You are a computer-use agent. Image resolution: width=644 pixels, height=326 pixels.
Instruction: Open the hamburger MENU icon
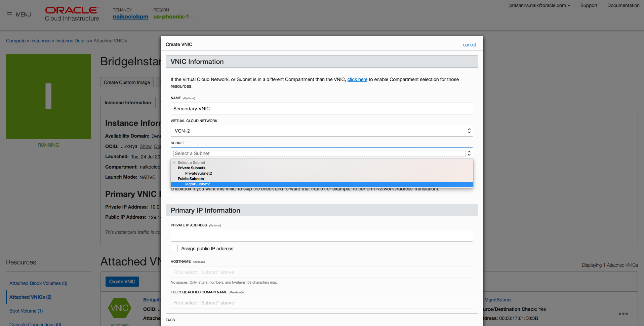pyautogui.click(x=9, y=14)
